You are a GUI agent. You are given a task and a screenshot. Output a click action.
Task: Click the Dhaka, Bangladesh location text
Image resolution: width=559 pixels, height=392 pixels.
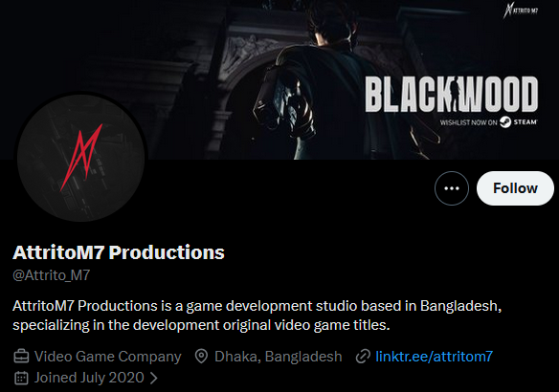pyautogui.click(x=279, y=357)
